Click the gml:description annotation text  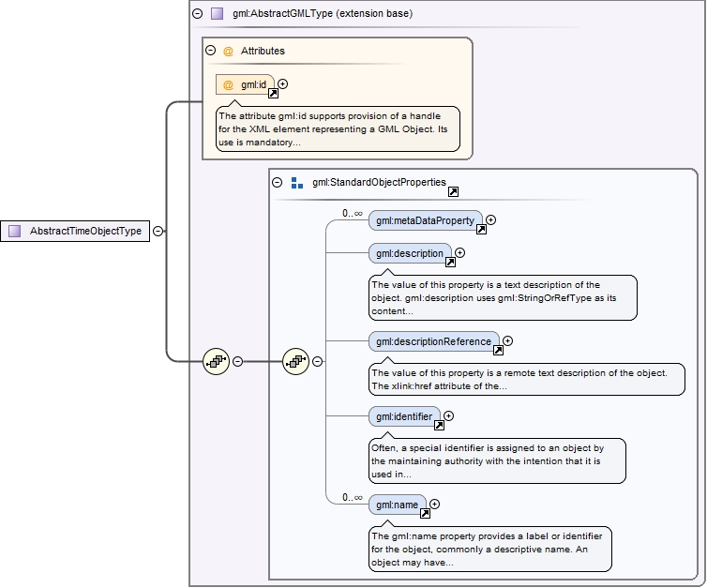502,297
